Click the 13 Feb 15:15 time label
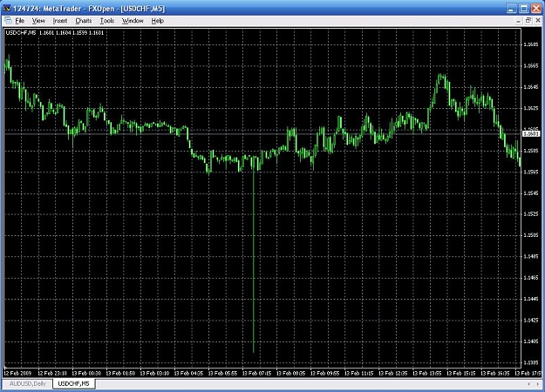545x392 pixels. (461, 373)
